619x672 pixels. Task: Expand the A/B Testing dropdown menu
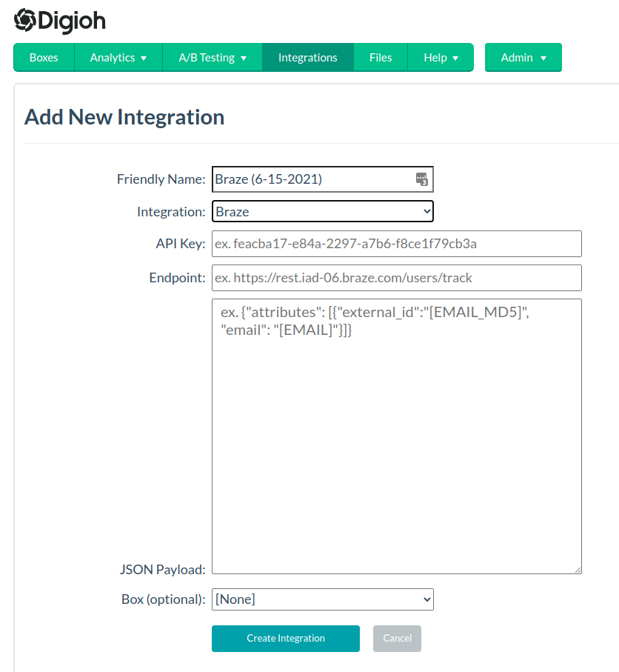213,58
